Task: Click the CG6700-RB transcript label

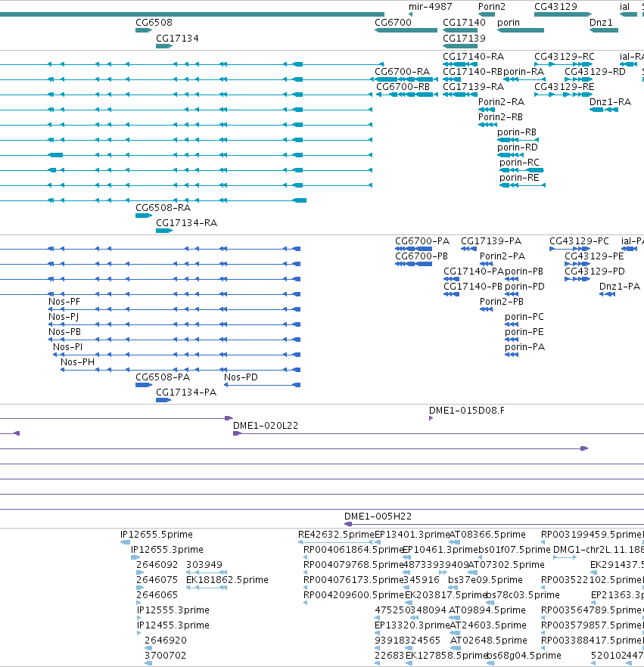Action: point(403,87)
